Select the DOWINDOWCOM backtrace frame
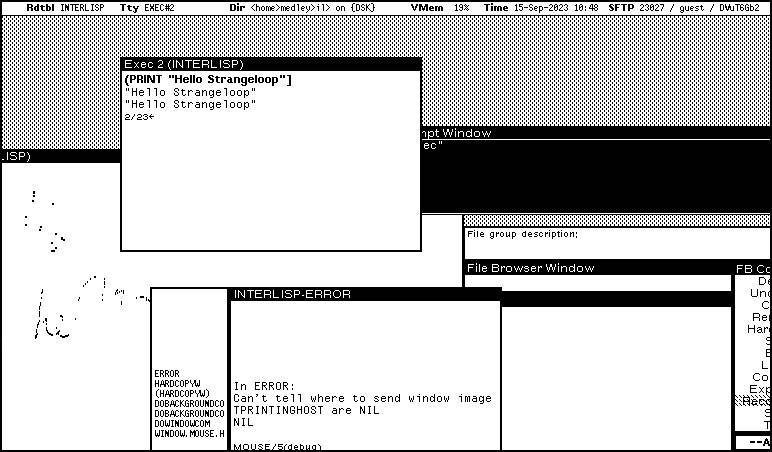772x452 pixels. (186, 423)
